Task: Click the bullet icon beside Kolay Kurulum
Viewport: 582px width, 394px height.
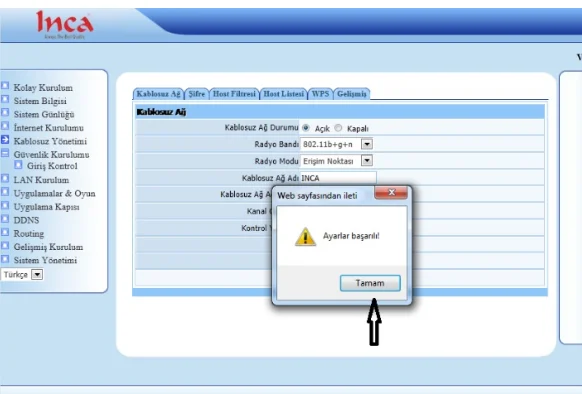Action: (x=5, y=86)
